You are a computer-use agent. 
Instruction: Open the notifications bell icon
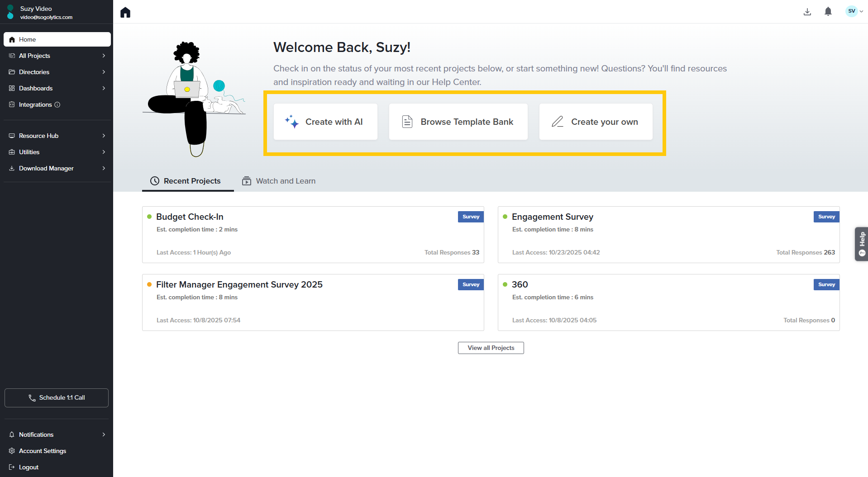(x=828, y=12)
